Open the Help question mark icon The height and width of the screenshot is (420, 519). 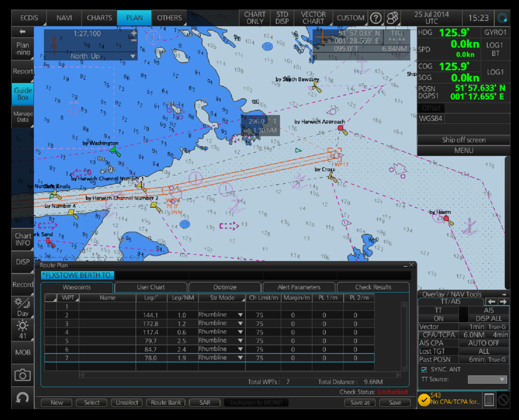[376, 18]
